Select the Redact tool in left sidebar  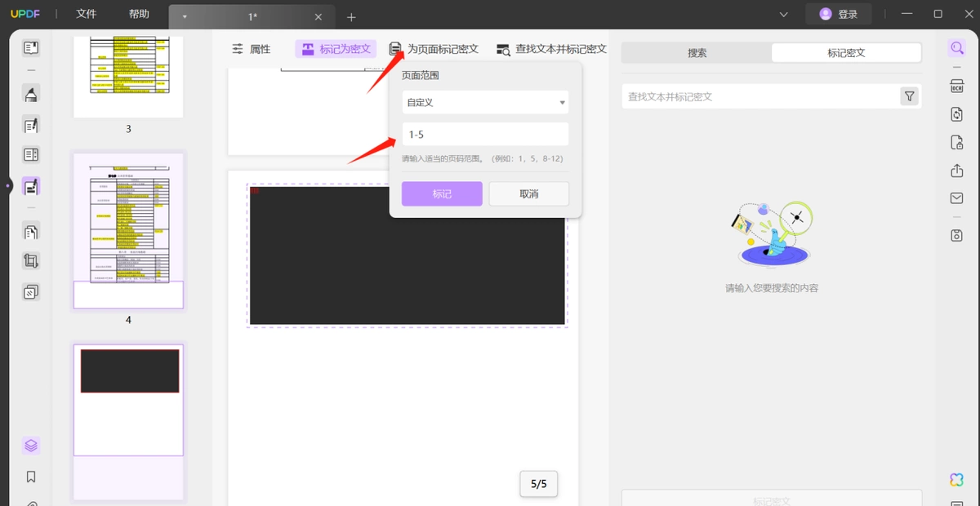pyautogui.click(x=31, y=187)
